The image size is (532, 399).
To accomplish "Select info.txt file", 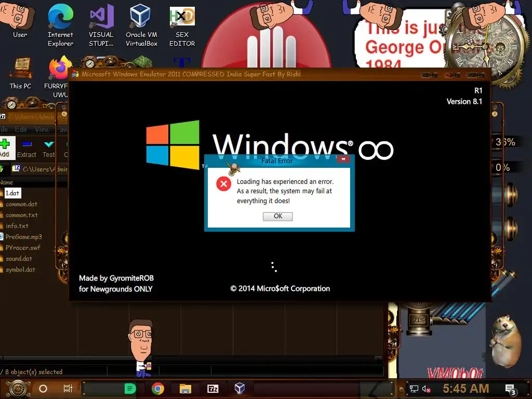I will pyautogui.click(x=17, y=226).
